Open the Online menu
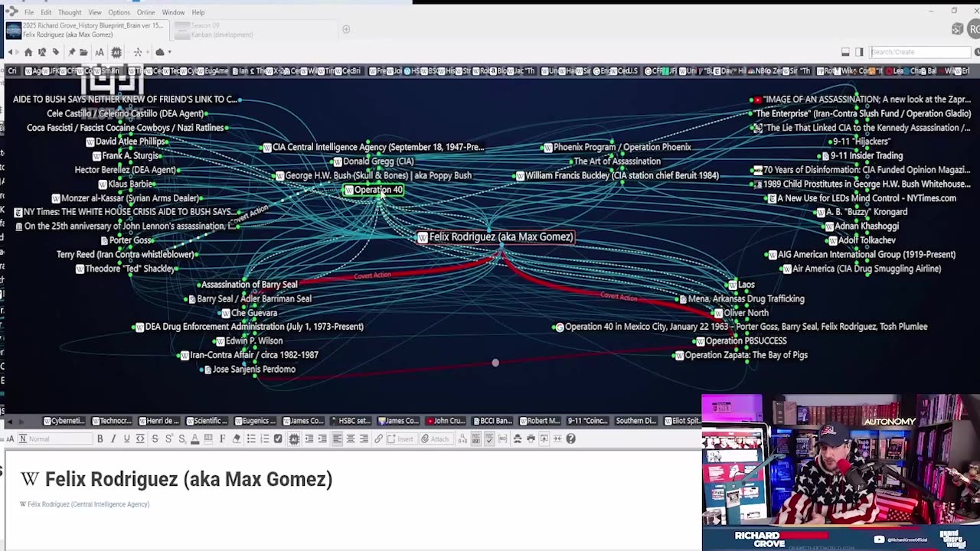Image resolution: width=980 pixels, height=551 pixels. click(145, 12)
